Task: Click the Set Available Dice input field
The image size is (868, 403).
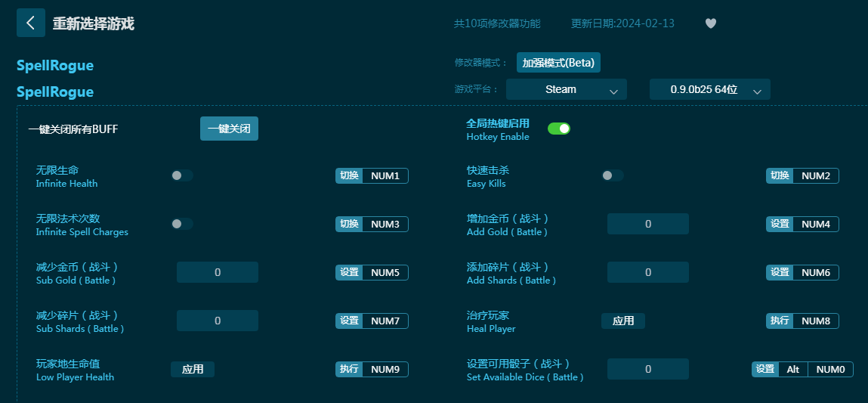Action: [647, 369]
